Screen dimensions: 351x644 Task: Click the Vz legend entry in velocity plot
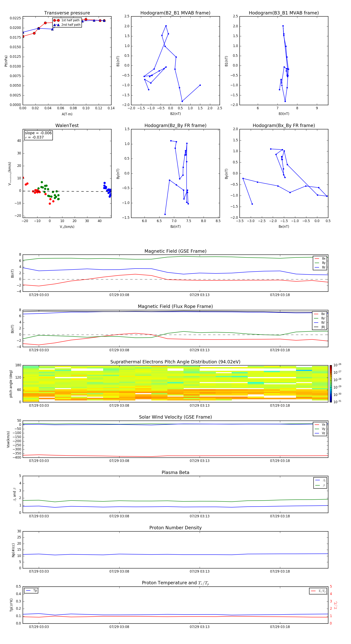[320, 433]
